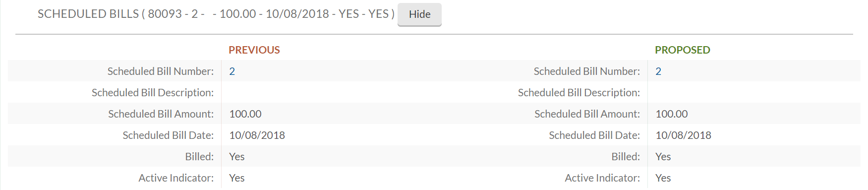Select the PROPOSED column heading

click(x=683, y=50)
